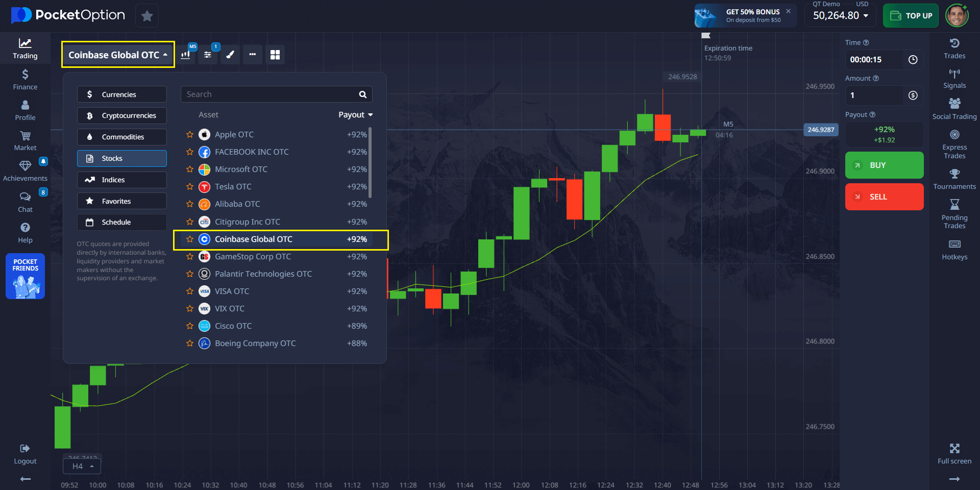Click the asset list scrollbar
Viewport: 980px width, 490px height.
pos(370,162)
